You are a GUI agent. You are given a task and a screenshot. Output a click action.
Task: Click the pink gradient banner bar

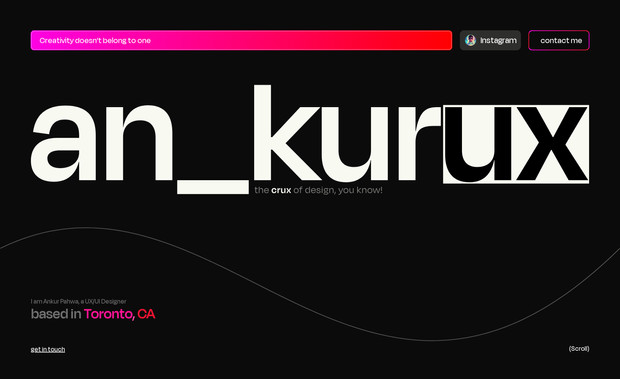coord(241,40)
